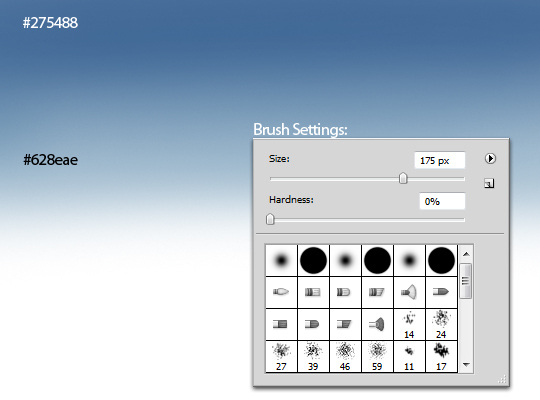Choose the chalk brush labeled 11

[409, 356]
